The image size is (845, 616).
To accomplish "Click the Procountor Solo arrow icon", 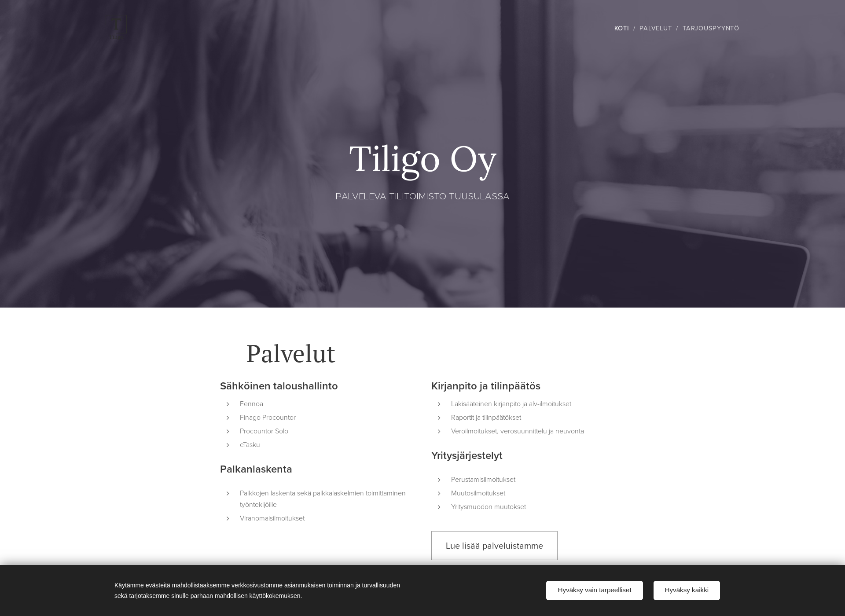I will coord(228,431).
